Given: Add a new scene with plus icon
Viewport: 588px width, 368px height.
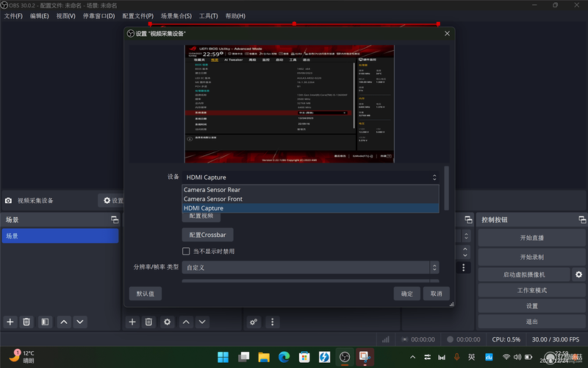Looking at the screenshot, I should coord(10,322).
